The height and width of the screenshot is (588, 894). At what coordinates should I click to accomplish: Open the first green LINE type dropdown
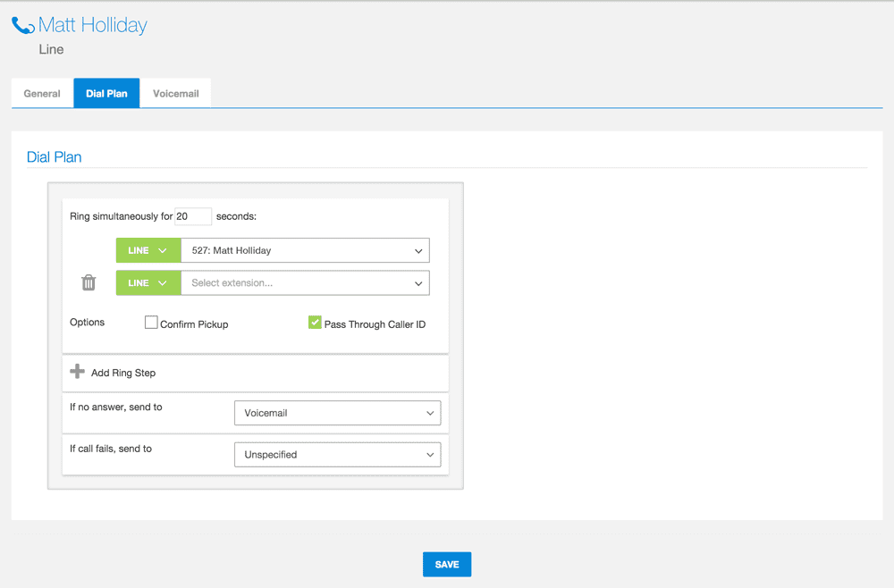coord(148,250)
